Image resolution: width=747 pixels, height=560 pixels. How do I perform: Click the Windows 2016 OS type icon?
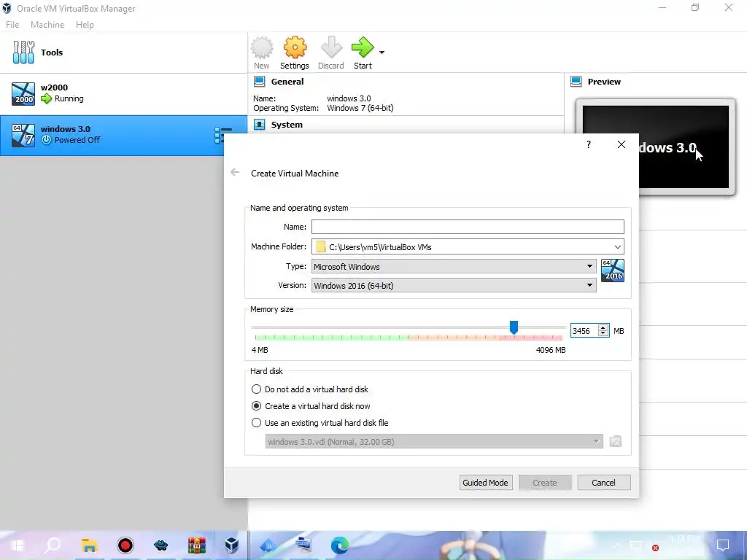(613, 271)
